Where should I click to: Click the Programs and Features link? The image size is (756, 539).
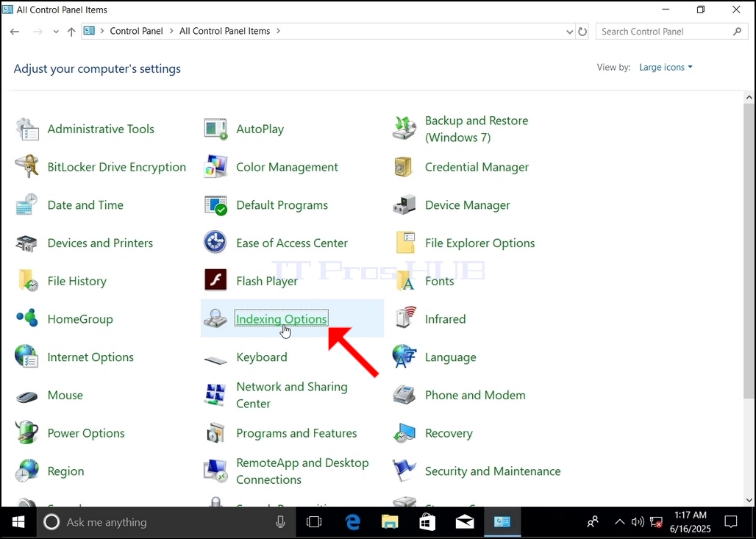pos(296,433)
